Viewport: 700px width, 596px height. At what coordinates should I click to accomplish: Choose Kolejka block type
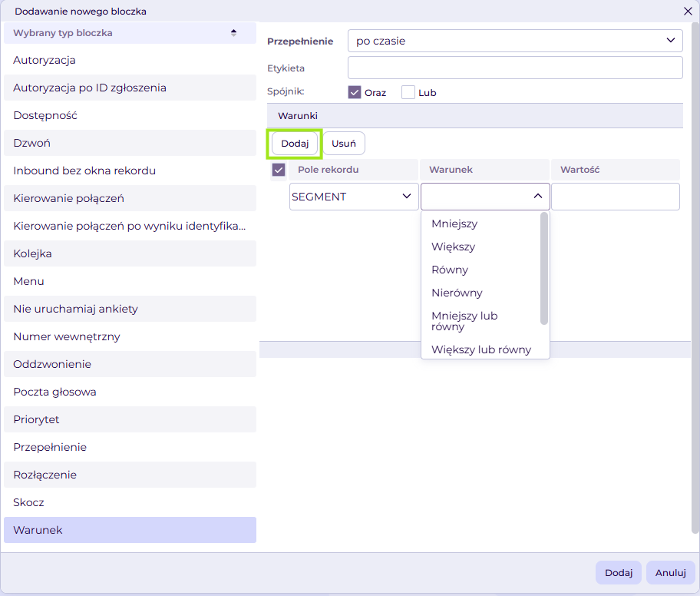(x=130, y=253)
